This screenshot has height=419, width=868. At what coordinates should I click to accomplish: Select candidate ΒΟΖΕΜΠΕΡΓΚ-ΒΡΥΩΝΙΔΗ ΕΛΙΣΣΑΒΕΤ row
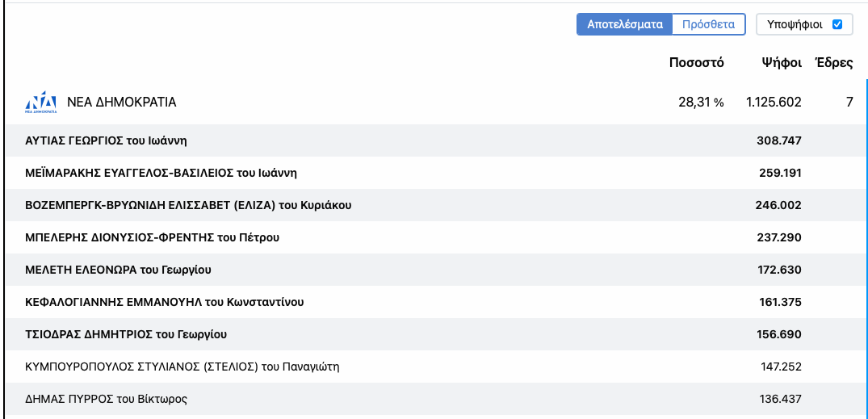[x=435, y=205]
